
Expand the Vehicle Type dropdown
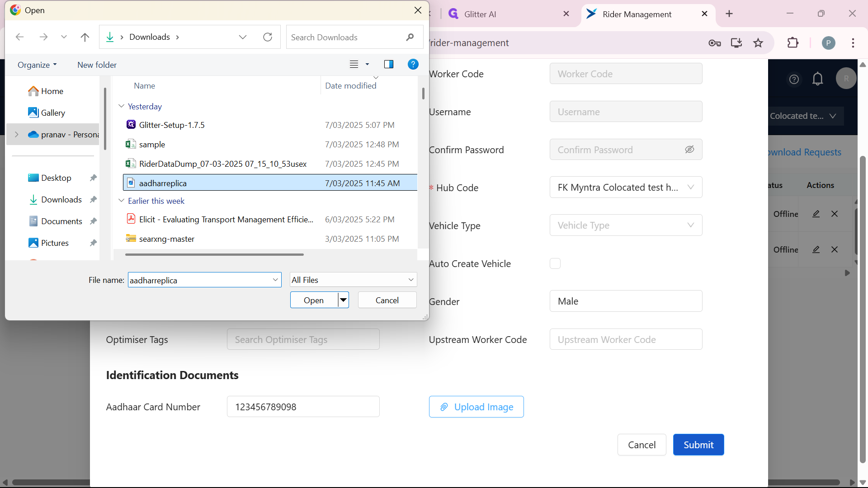click(626, 225)
